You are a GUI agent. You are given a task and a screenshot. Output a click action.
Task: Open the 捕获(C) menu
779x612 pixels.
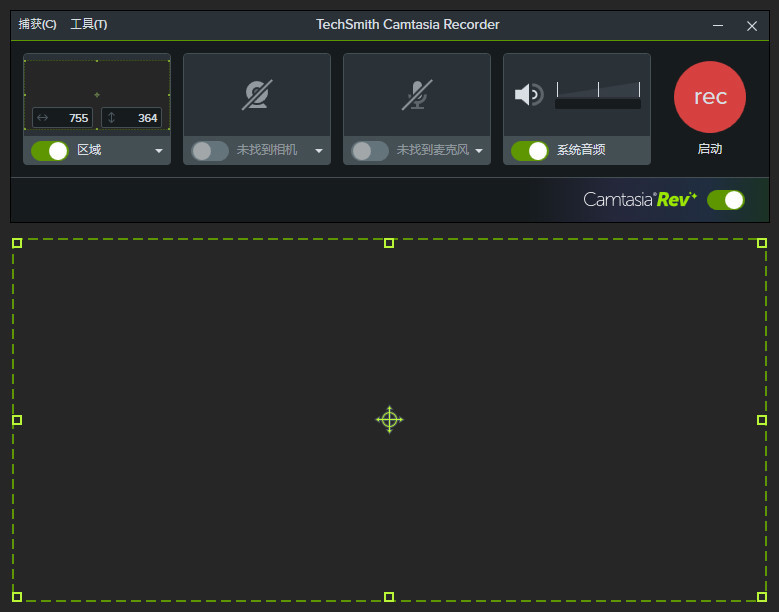[37, 24]
